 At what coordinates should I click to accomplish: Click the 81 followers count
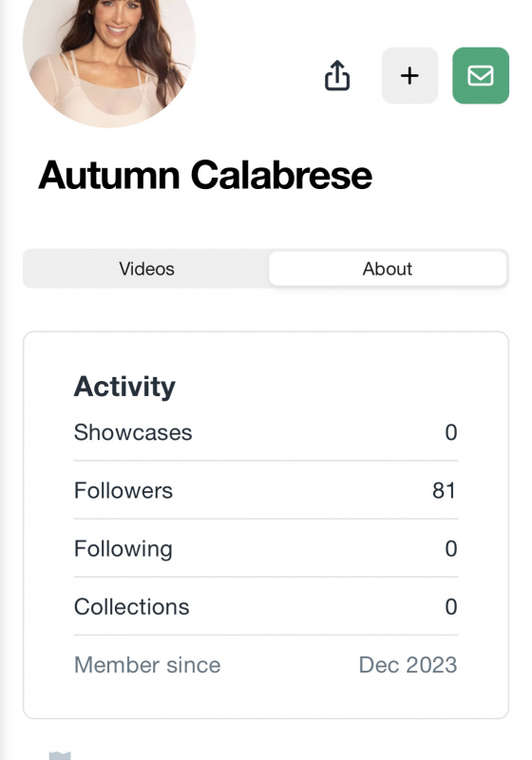444,490
